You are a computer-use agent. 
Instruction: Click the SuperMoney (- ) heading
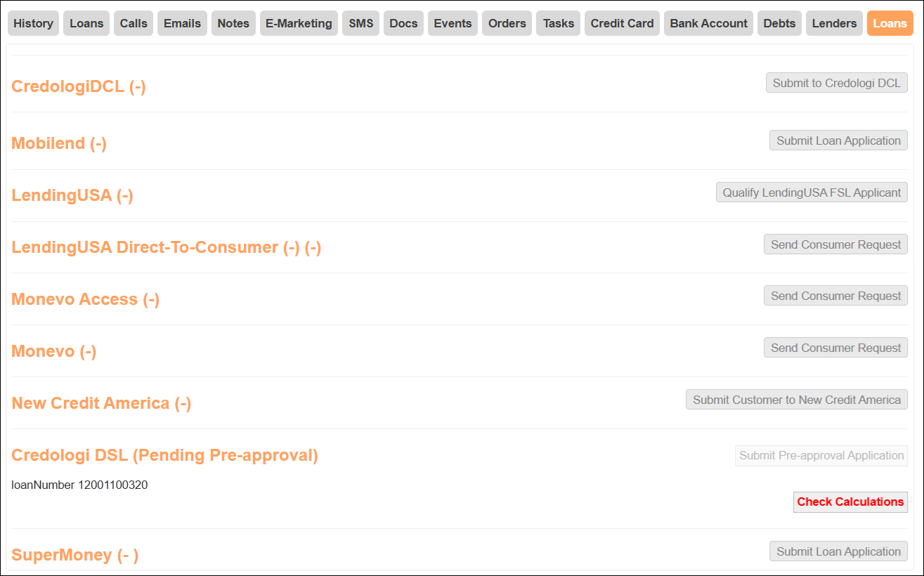pos(75,555)
